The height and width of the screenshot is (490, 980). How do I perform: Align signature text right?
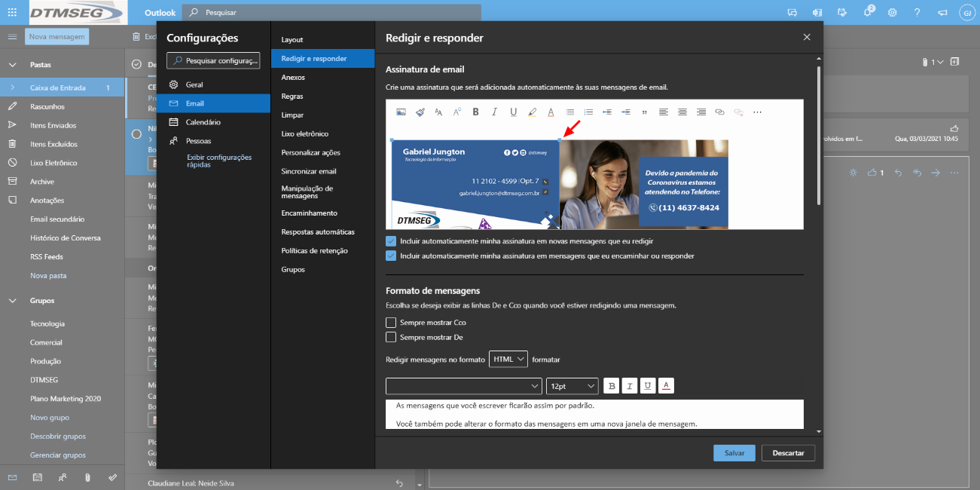point(701,112)
